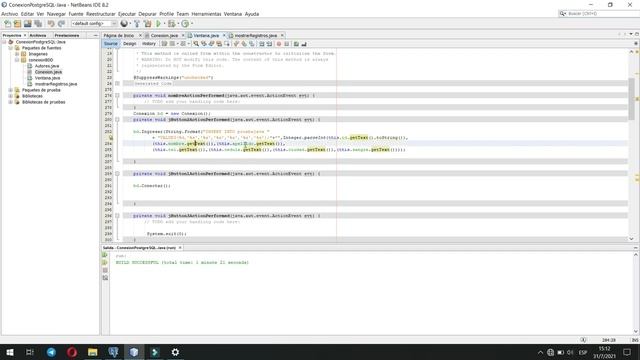Switch editor to Design view
640x360 pixels.
tap(129, 44)
